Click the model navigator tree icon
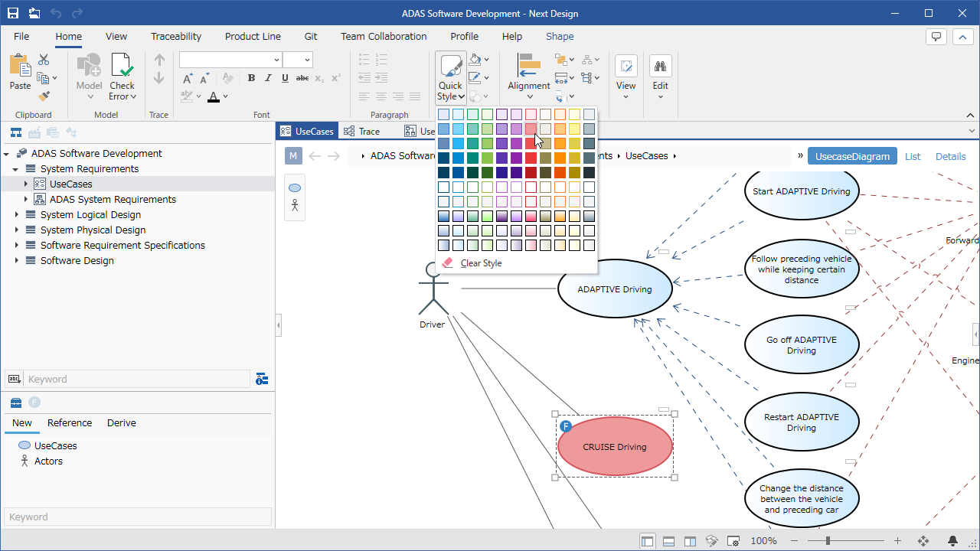The image size is (980, 551). 16,132
